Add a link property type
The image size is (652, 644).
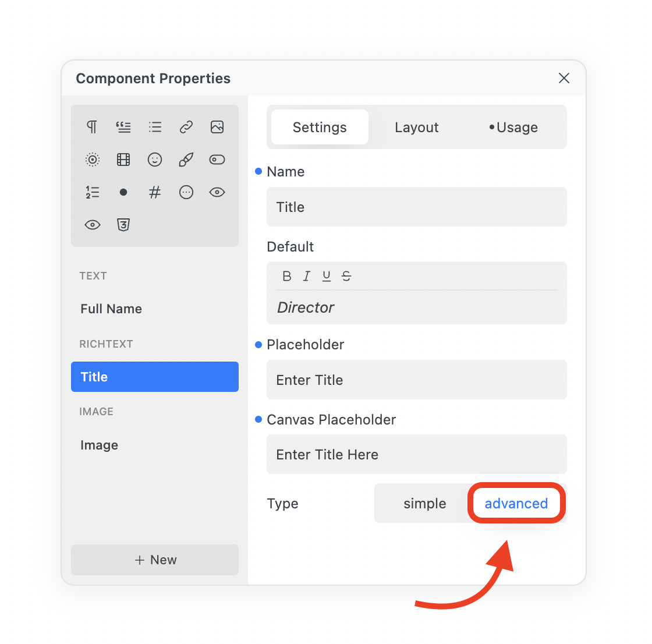click(x=186, y=127)
